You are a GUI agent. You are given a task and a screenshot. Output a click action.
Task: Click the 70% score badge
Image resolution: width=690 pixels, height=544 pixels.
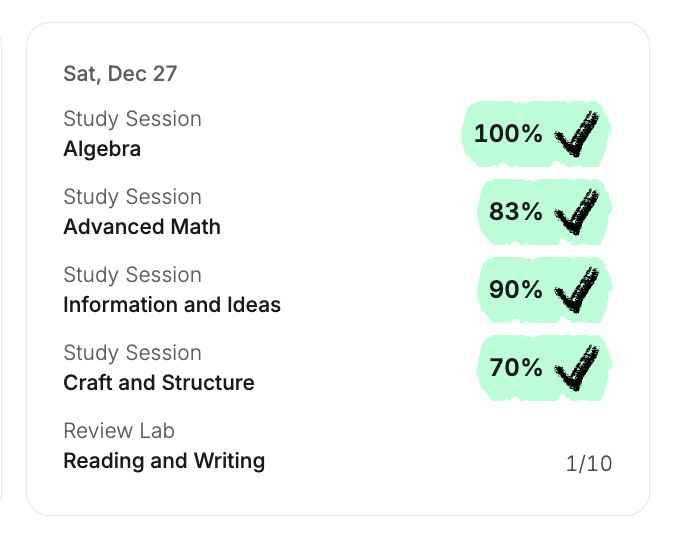[516, 368]
